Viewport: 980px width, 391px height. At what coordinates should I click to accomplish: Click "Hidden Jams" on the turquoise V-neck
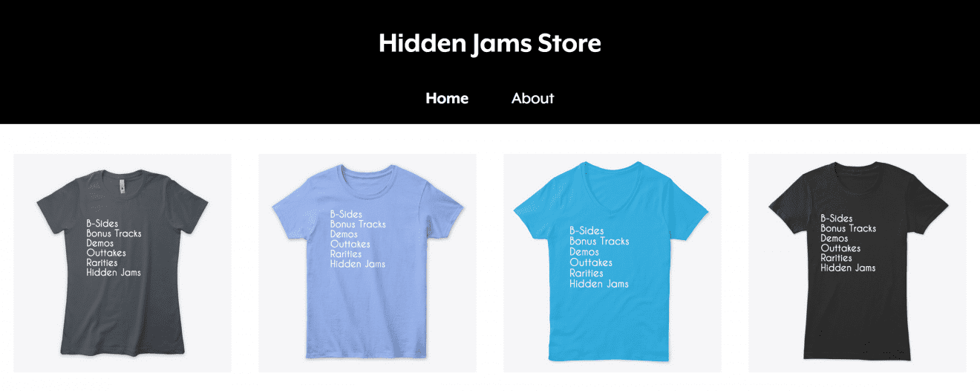(599, 284)
